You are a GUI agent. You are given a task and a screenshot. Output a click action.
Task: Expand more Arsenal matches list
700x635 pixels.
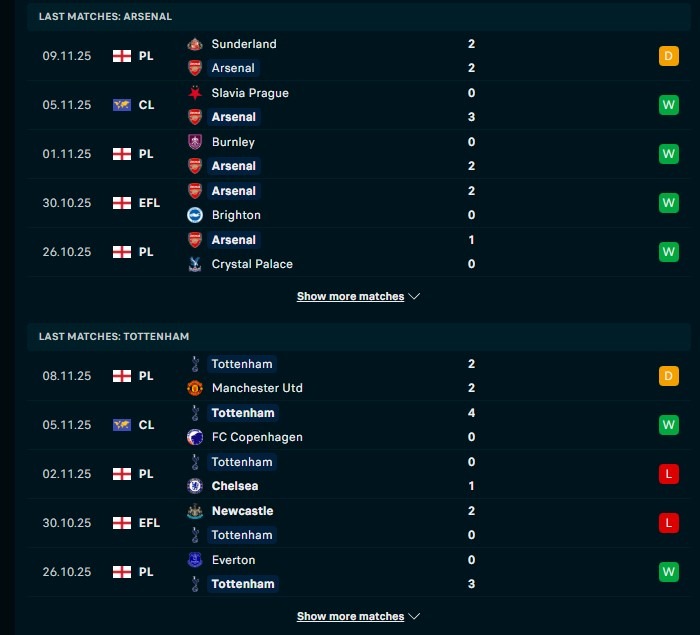pyautogui.click(x=358, y=297)
